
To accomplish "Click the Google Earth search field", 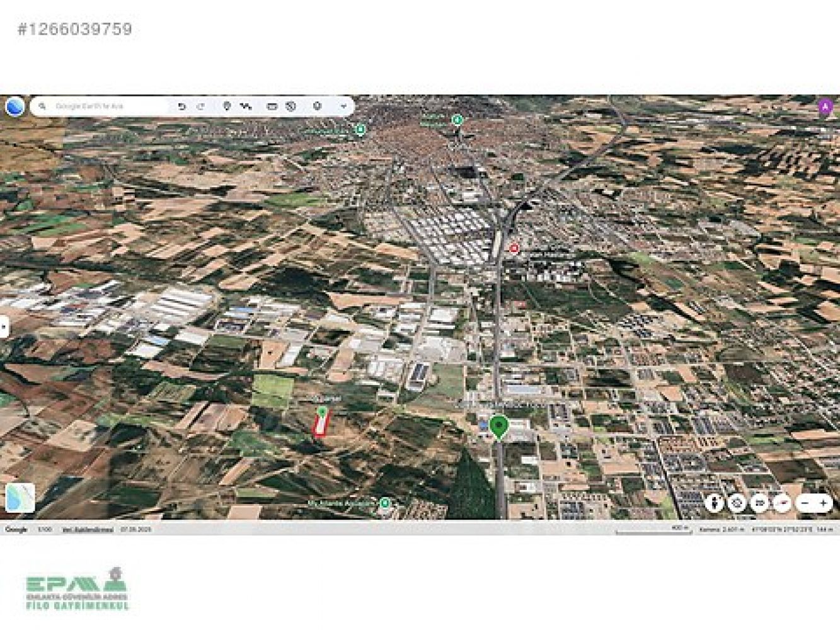I will pyautogui.click(x=101, y=106).
